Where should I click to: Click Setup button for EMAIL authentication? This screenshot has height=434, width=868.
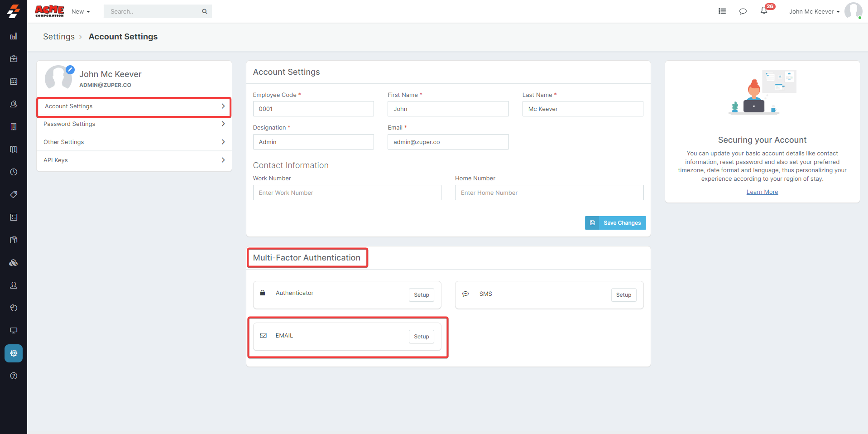(x=421, y=337)
